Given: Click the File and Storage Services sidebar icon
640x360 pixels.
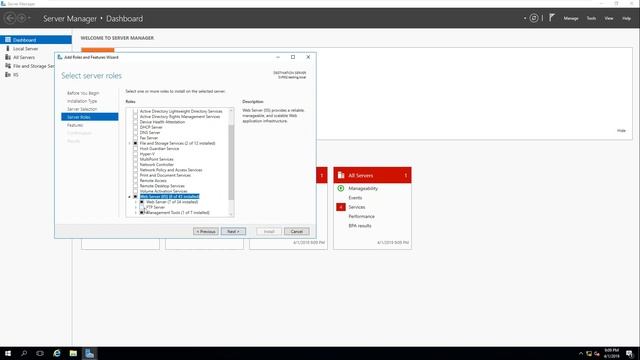Looking at the screenshot, I should (8, 66).
